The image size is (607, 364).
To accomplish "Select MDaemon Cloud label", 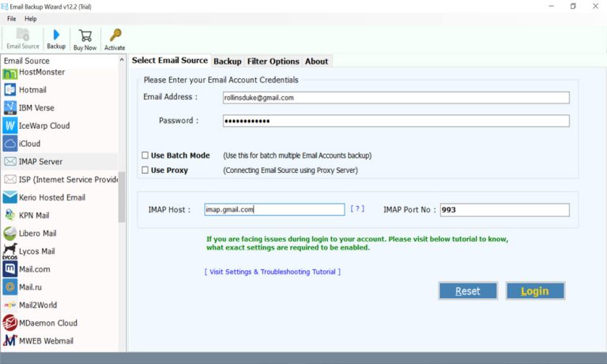I will pyautogui.click(x=48, y=323).
